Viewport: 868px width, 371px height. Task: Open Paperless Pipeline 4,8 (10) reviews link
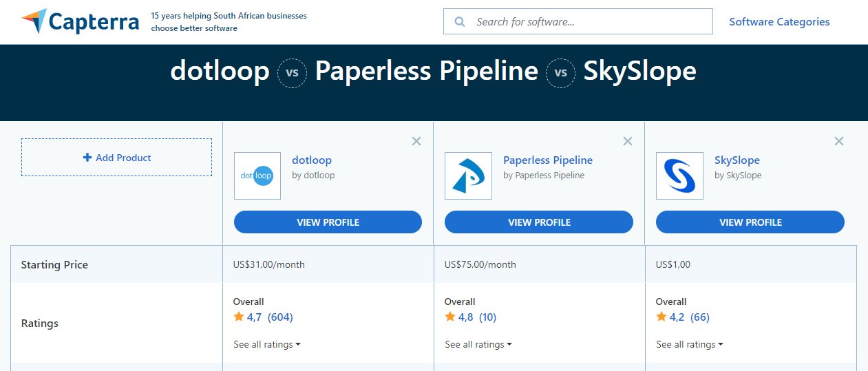(477, 317)
